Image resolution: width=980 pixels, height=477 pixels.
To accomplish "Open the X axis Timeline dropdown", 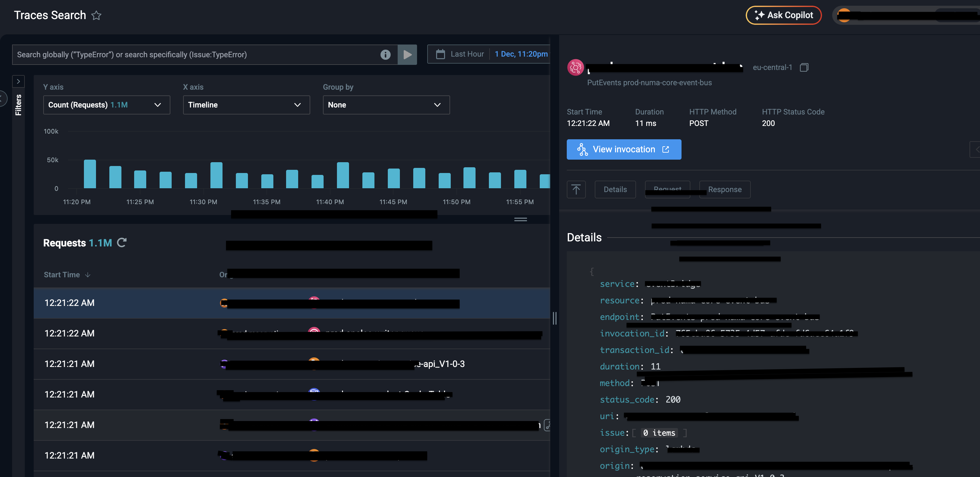I will [x=246, y=105].
